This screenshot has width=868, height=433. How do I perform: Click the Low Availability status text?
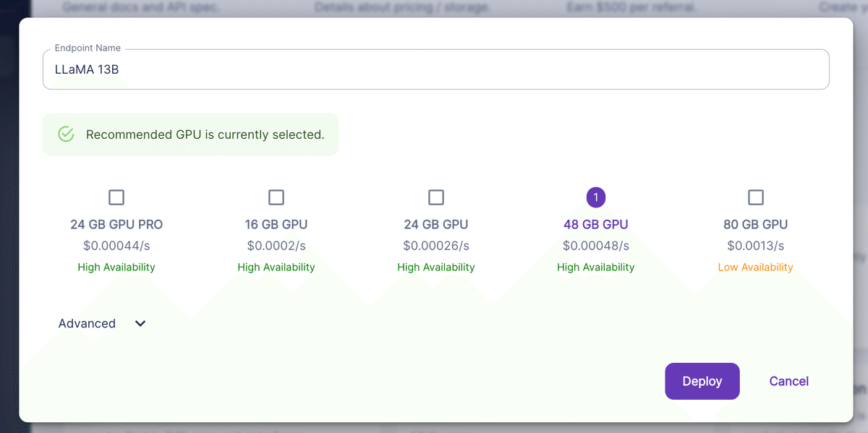pyautogui.click(x=755, y=267)
